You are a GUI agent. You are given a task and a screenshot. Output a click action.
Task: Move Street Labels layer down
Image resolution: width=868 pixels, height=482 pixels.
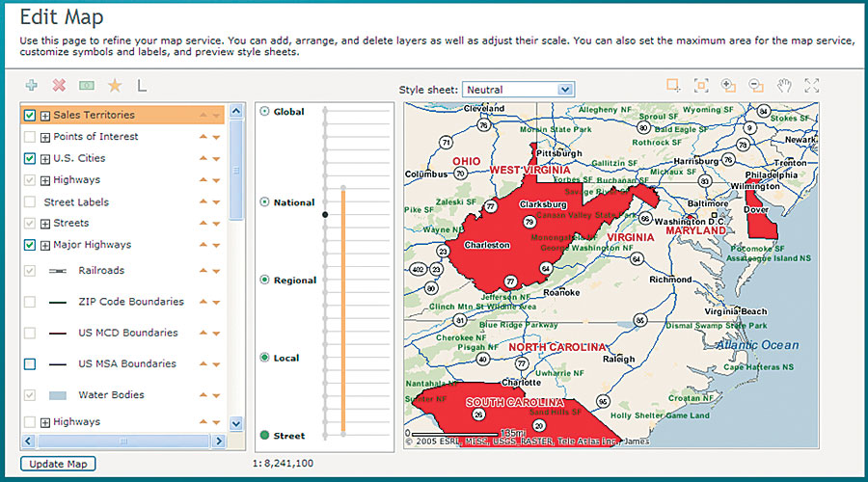(x=216, y=202)
